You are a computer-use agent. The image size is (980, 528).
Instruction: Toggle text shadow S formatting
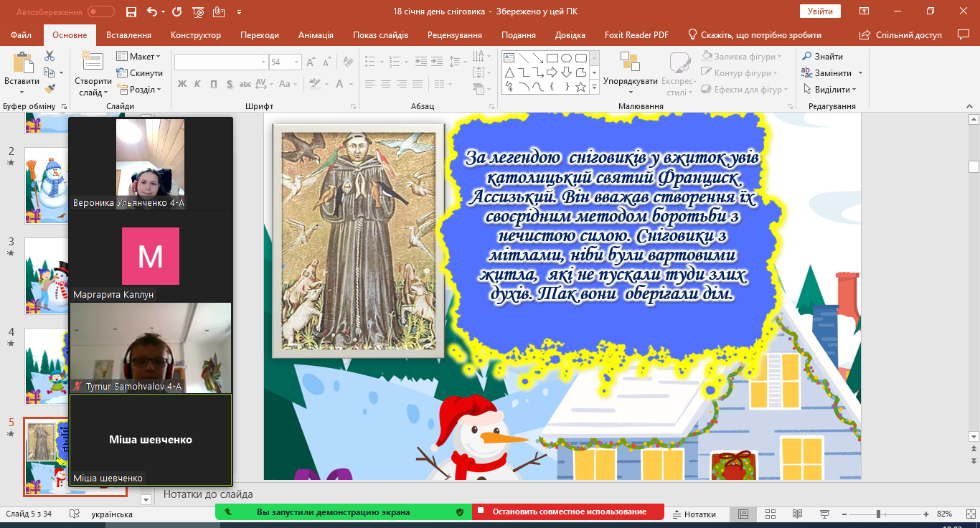(230, 84)
